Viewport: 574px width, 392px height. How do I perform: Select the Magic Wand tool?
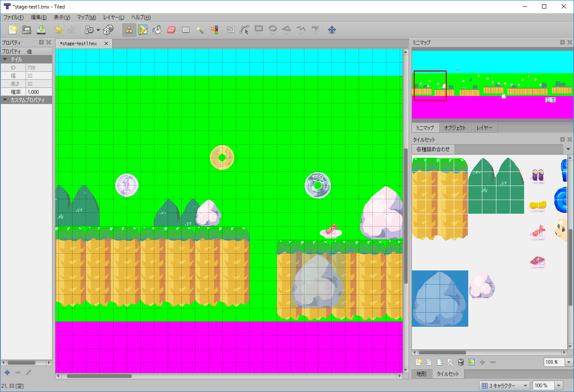pos(200,29)
